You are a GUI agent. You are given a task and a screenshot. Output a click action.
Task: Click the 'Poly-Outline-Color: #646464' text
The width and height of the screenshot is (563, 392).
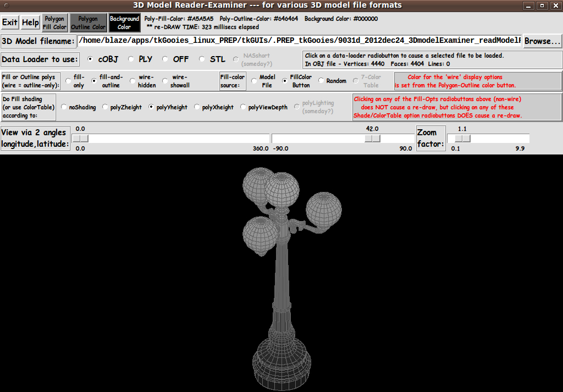(259, 19)
